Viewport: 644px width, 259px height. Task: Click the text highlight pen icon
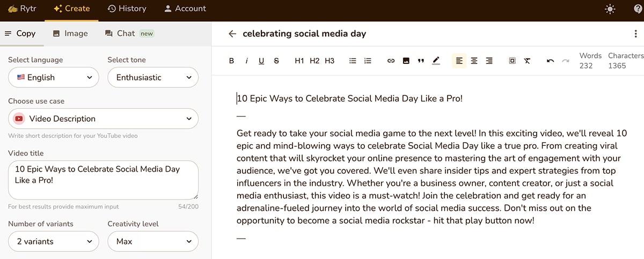436,61
